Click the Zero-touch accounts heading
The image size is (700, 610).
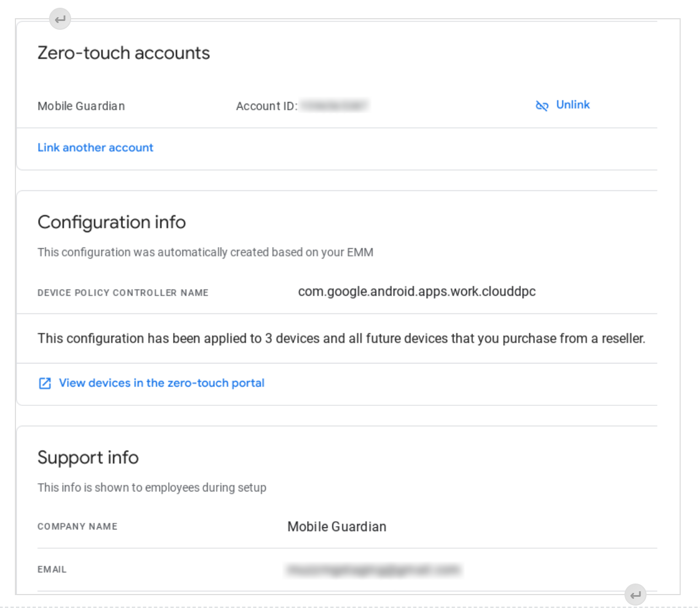[123, 53]
